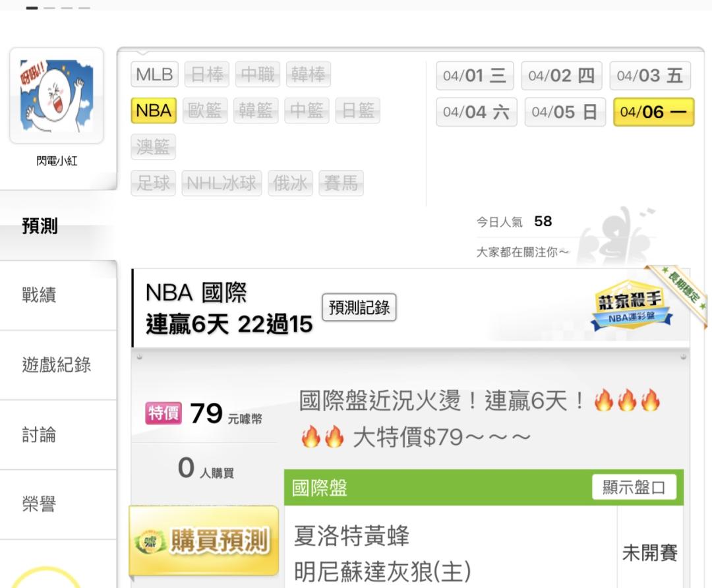Select the 賽馬 category filter
This screenshot has height=588, width=712.
(x=341, y=183)
